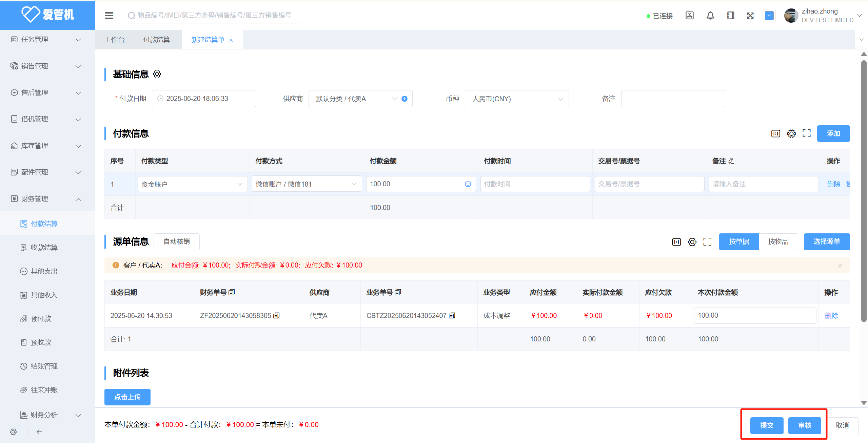Switch to 付款结算 tab
The height and width of the screenshot is (443, 868).
click(157, 40)
